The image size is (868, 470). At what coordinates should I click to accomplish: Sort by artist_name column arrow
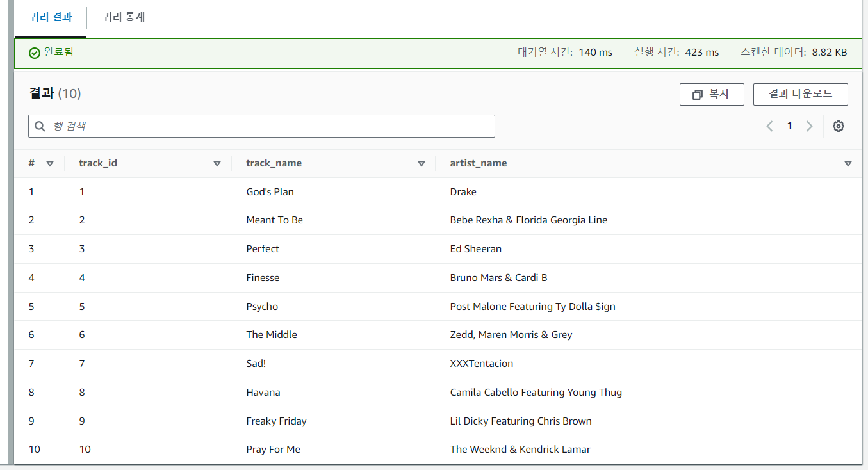[848, 163]
